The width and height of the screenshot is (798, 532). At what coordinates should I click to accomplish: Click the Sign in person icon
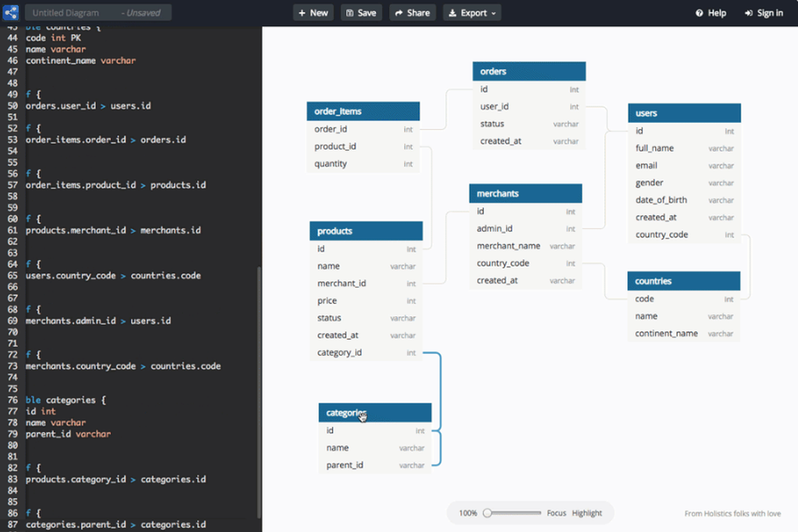point(747,13)
